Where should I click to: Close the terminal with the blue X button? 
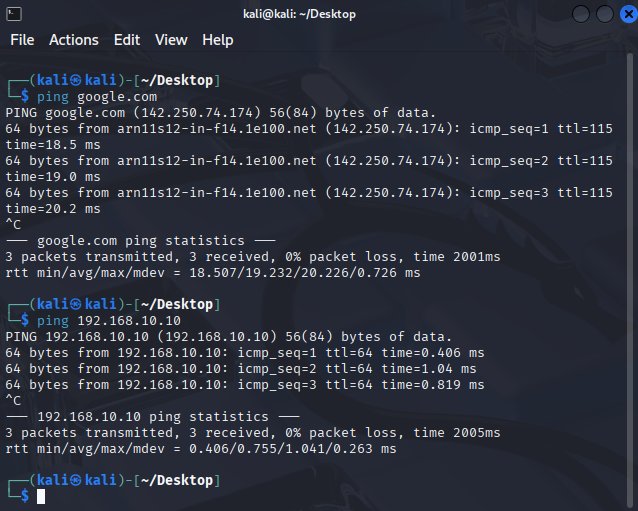(x=625, y=14)
